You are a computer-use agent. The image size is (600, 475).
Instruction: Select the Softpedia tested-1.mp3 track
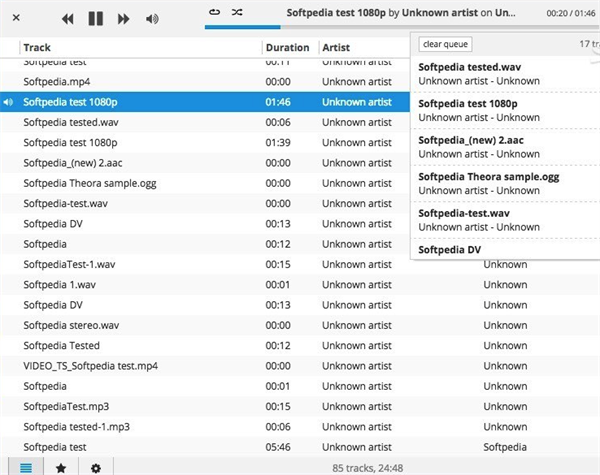tap(300, 426)
